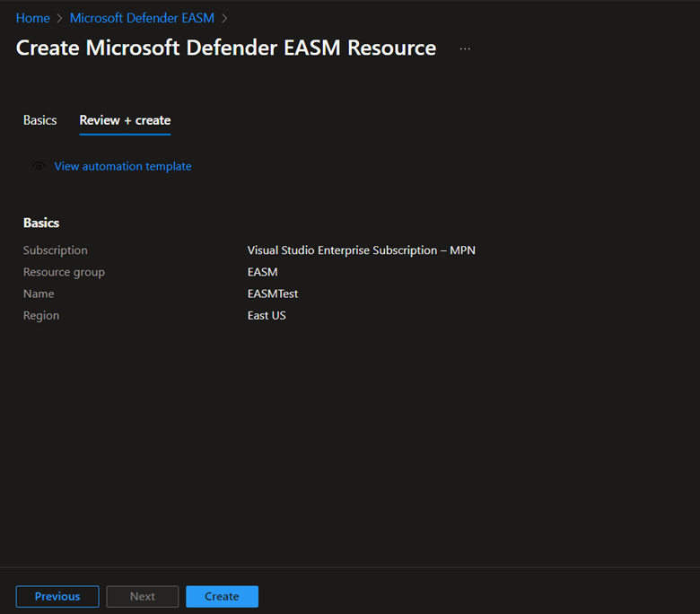Image resolution: width=700 pixels, height=614 pixels.
Task: Click the Region label
Action: pyautogui.click(x=41, y=316)
